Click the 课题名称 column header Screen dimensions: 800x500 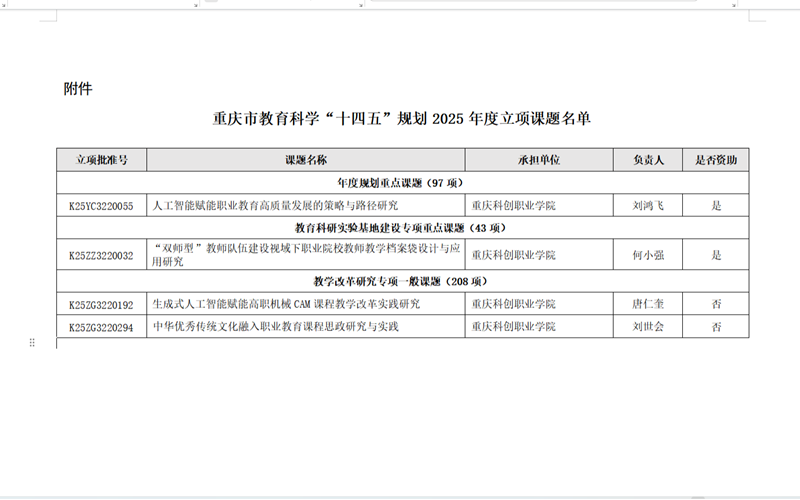coord(305,160)
